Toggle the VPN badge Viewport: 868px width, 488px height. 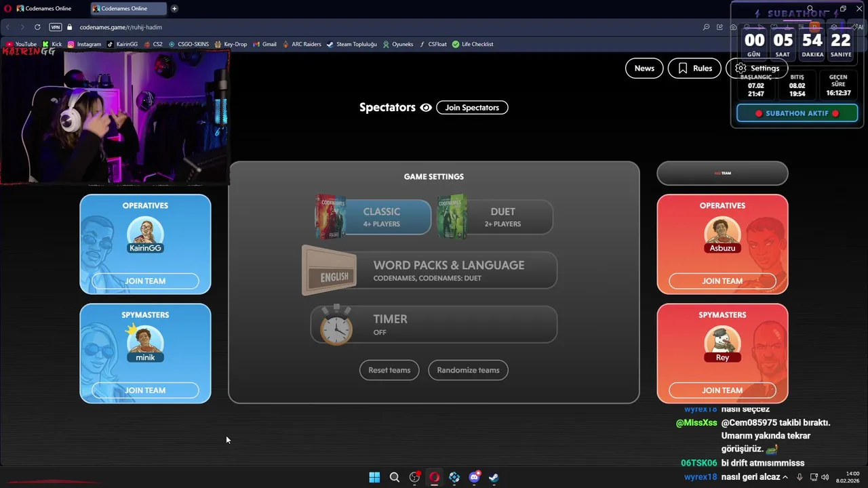(56, 27)
